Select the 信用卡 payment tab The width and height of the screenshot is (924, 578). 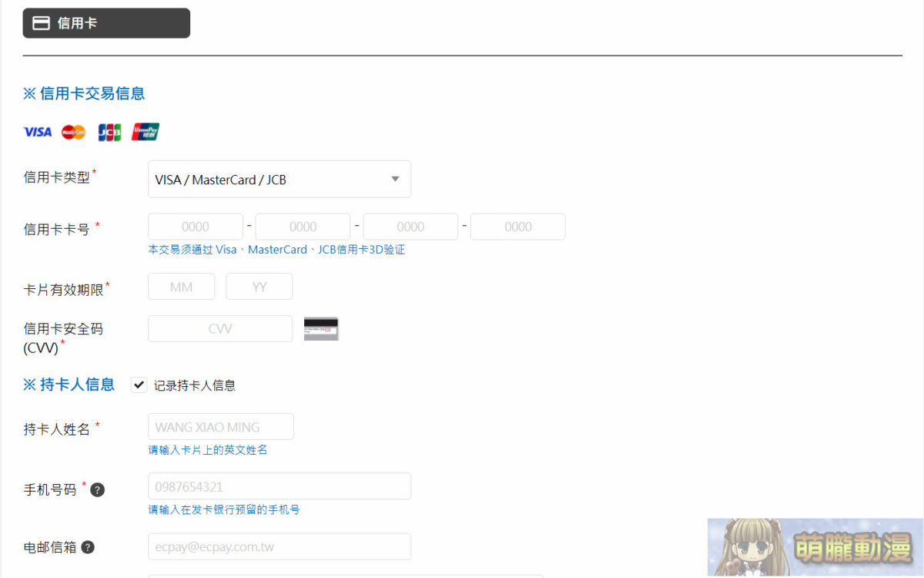click(106, 23)
